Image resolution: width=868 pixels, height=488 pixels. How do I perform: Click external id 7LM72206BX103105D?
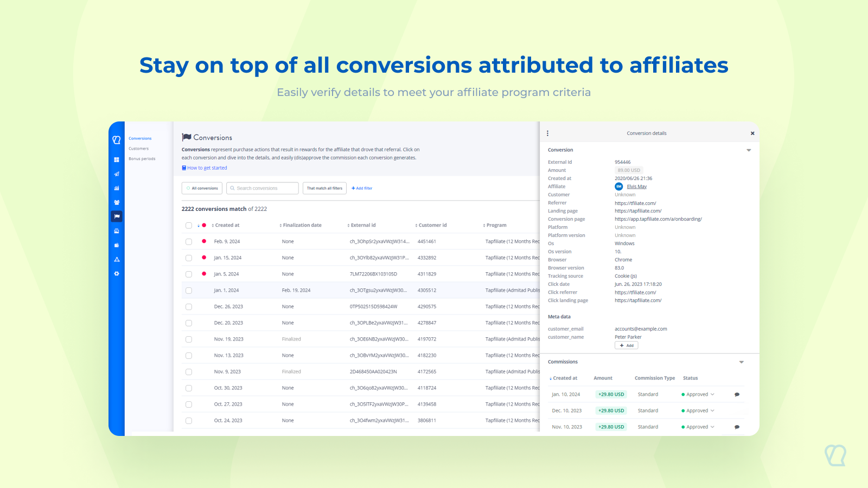[x=374, y=274]
